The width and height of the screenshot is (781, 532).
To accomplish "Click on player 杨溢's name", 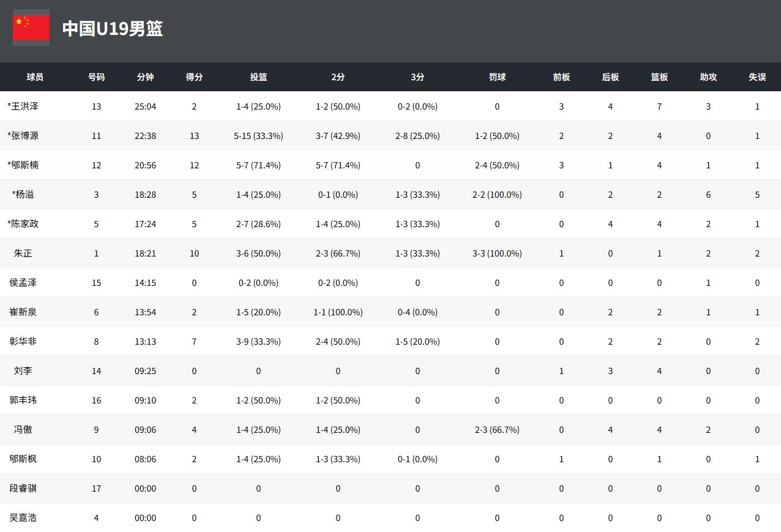I will click(23, 195).
